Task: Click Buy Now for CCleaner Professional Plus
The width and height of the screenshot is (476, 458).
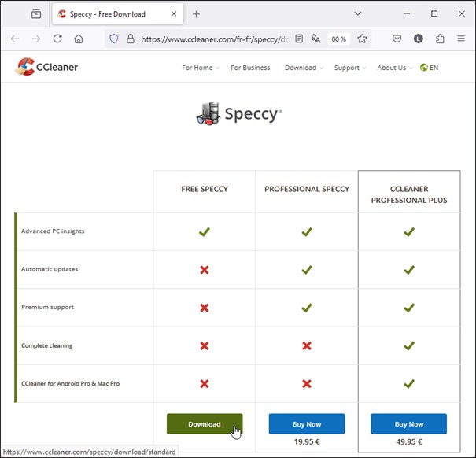Action: click(409, 424)
